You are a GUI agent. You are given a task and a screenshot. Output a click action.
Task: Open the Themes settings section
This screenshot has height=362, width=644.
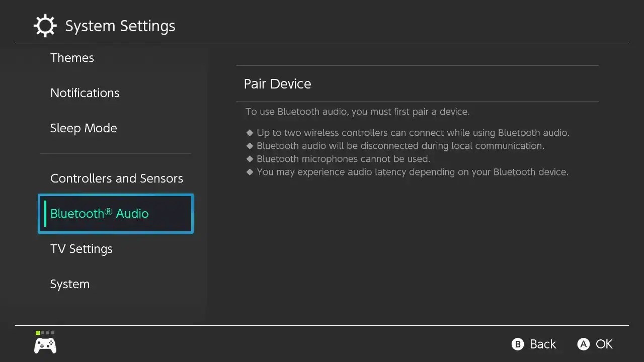(72, 57)
